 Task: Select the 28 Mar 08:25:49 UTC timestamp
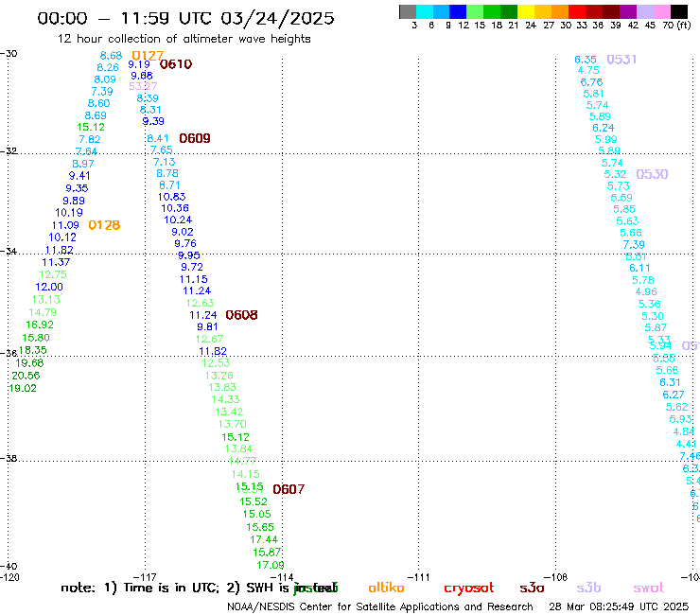[619, 606]
